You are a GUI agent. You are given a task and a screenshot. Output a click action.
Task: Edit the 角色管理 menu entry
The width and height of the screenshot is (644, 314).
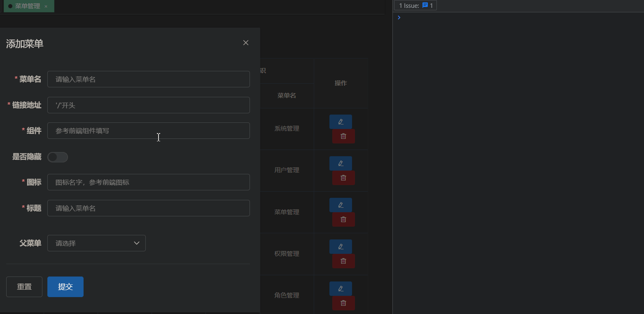341,288
